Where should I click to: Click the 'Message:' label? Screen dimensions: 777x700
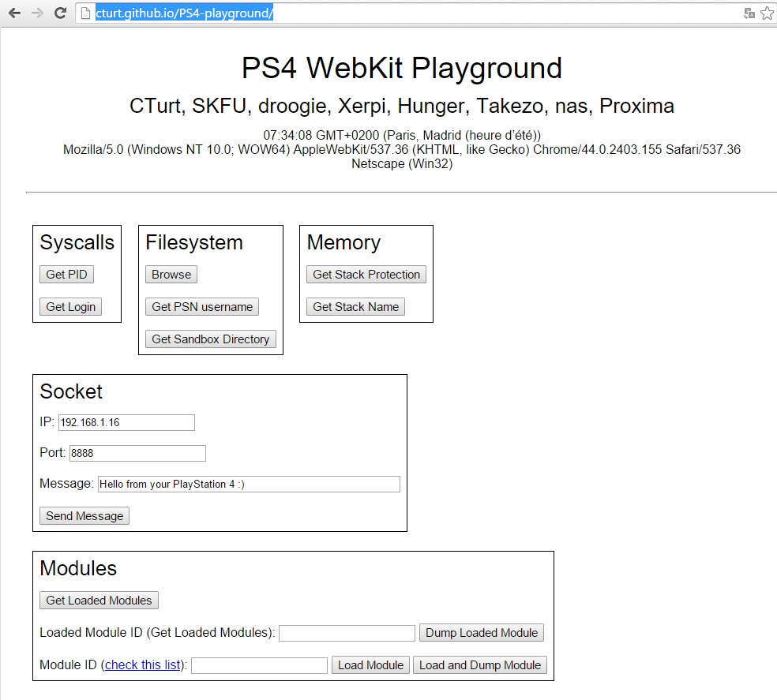click(x=66, y=484)
